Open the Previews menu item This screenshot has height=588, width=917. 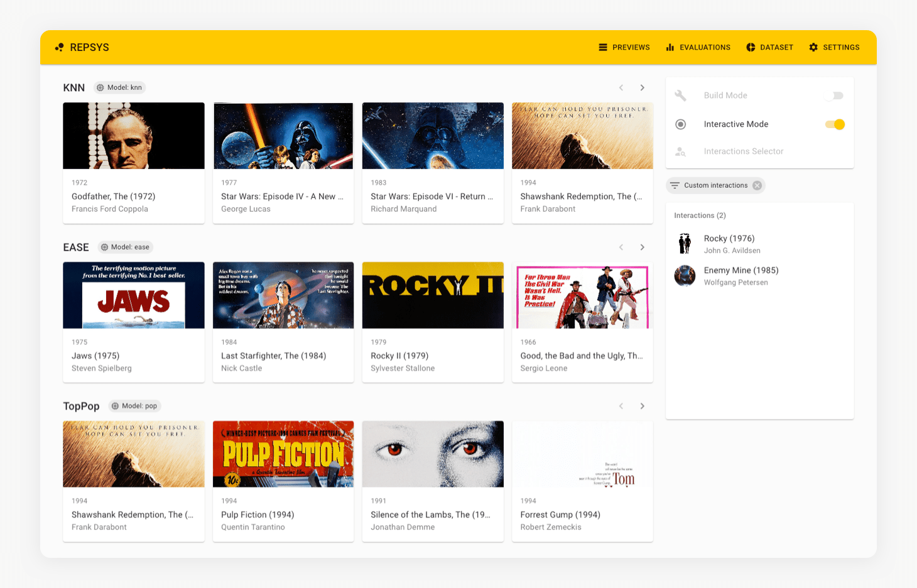[x=624, y=47]
